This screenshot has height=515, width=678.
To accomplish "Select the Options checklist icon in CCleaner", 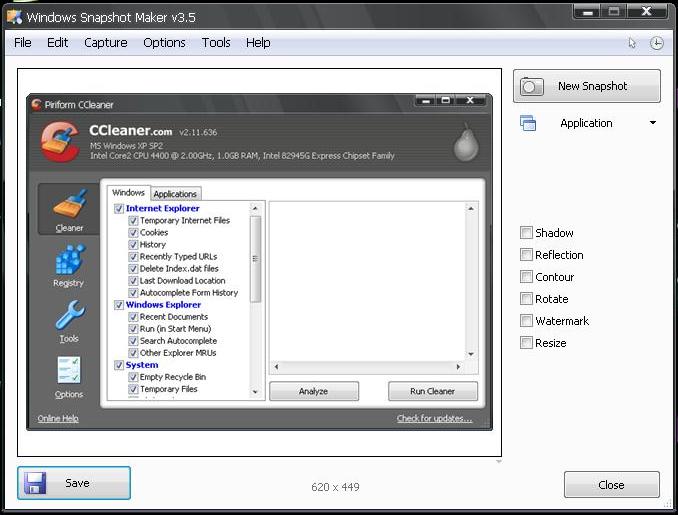I will [x=69, y=370].
